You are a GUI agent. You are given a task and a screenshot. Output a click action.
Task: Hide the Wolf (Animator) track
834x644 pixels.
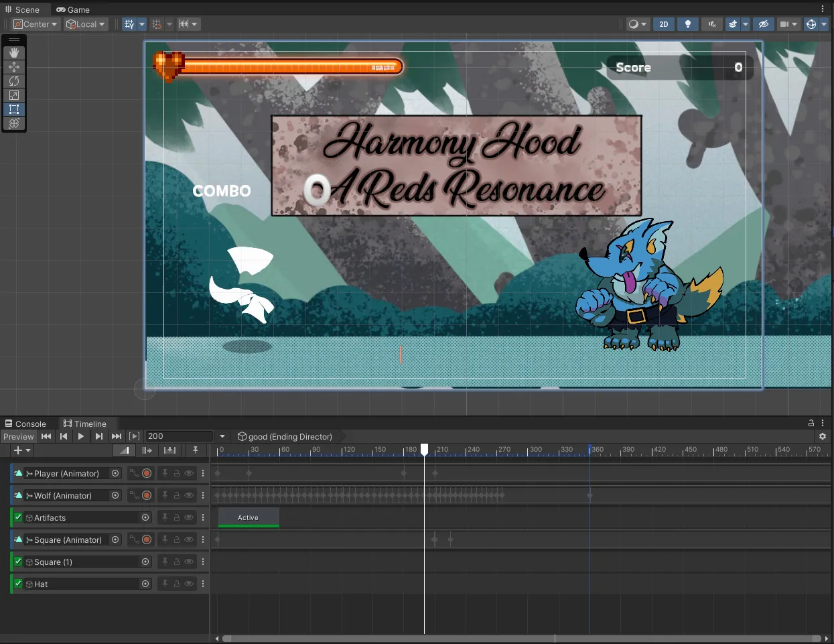[x=189, y=495]
